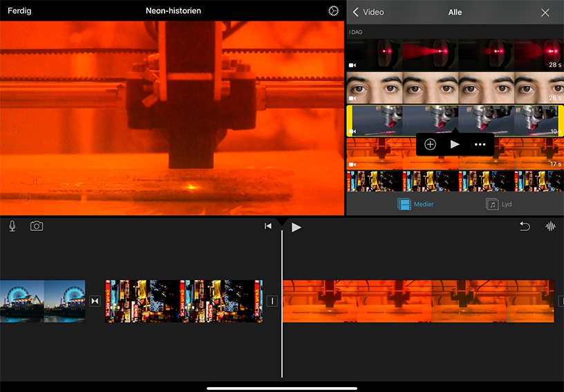
Task: Select the Ferris wheel clip in timeline
Action: [x=42, y=301]
